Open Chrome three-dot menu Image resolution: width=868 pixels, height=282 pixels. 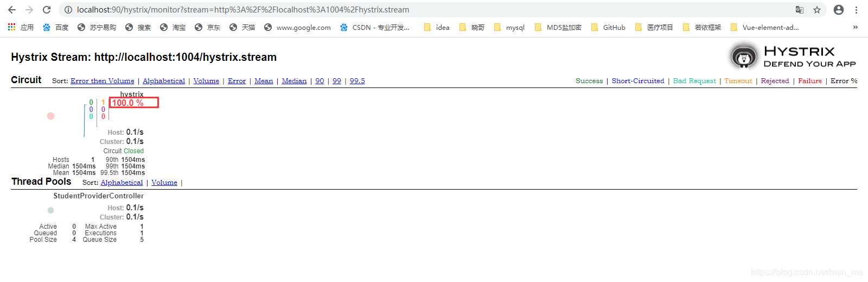coord(856,10)
